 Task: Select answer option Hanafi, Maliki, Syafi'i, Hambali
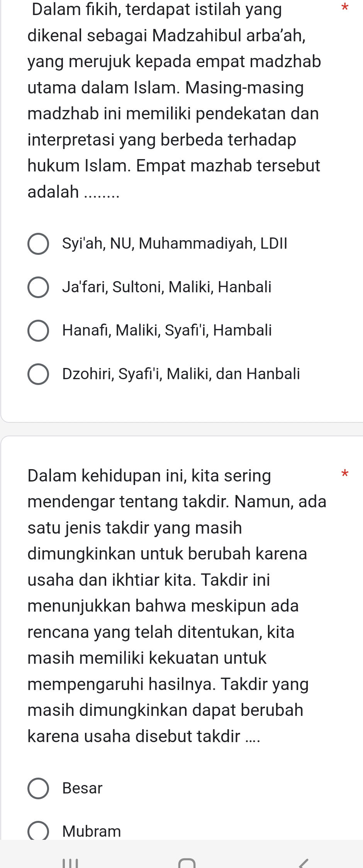point(39,330)
